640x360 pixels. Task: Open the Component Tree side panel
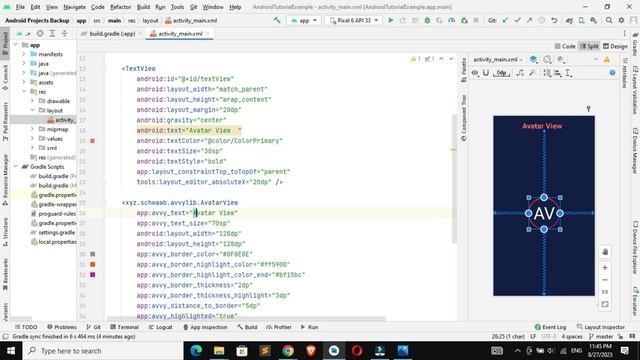pos(463,118)
